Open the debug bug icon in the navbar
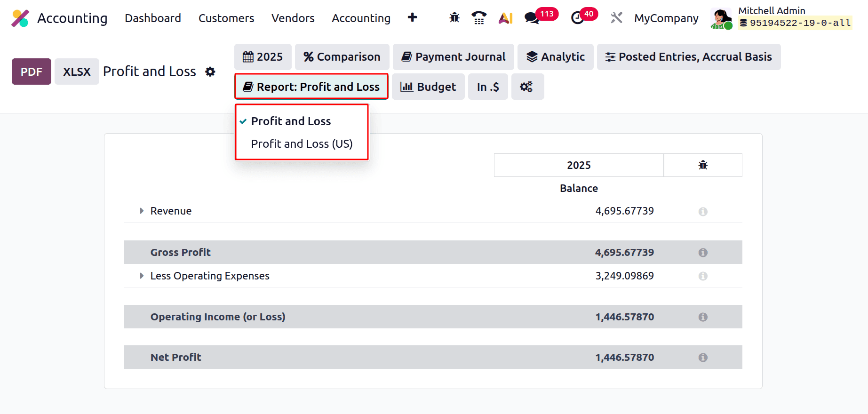The width and height of the screenshot is (868, 414). 454,18
